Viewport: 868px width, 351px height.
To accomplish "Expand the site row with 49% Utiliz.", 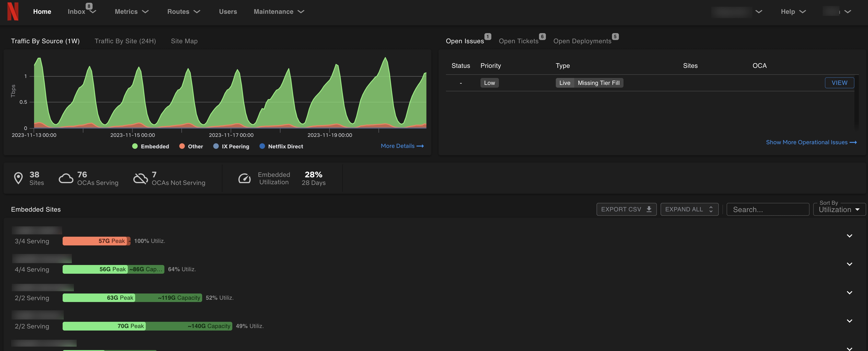I will 850,321.
